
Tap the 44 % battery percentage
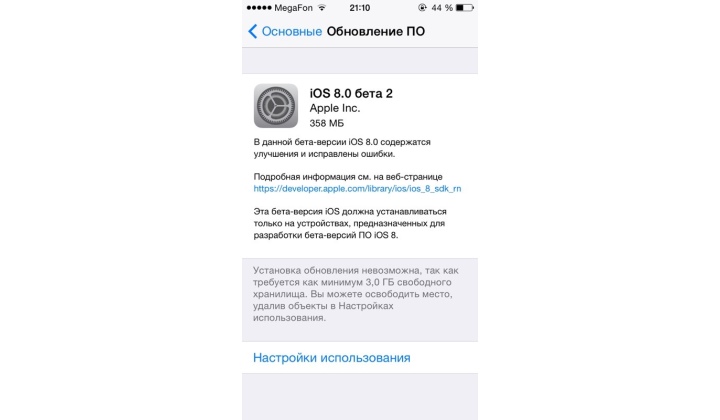point(442,7)
